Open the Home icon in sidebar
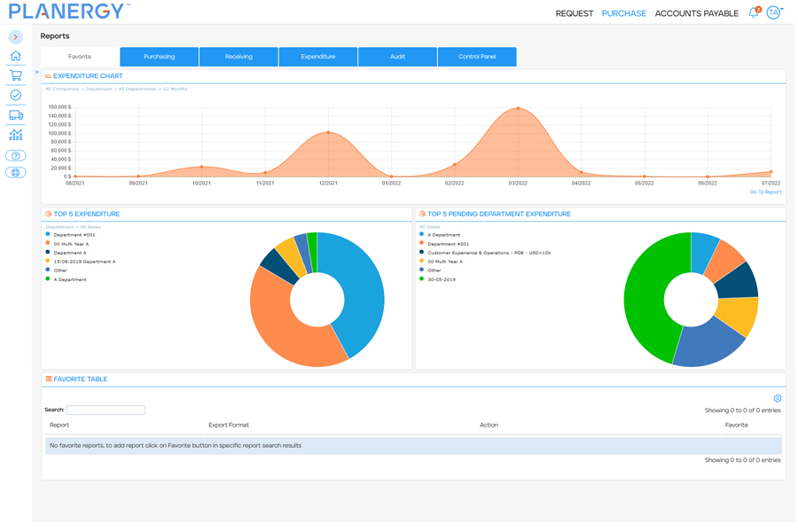 click(x=16, y=56)
